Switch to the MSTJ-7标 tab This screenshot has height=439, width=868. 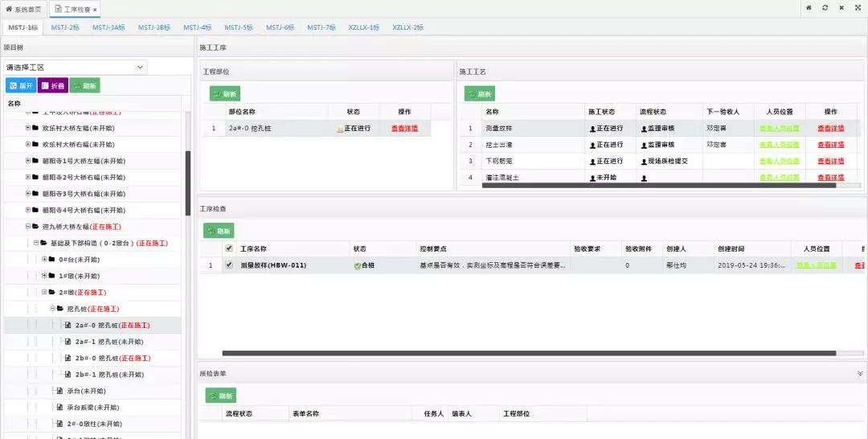(321, 27)
